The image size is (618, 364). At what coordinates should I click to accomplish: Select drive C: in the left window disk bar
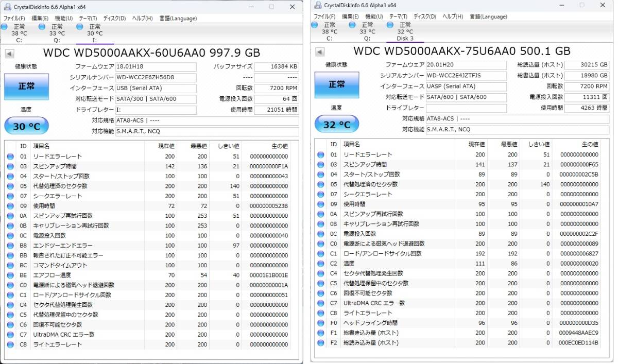(19, 33)
